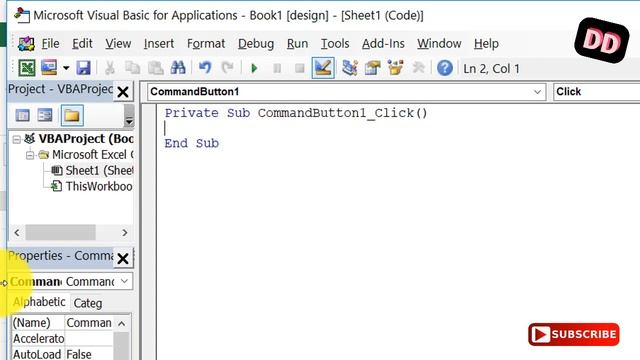Open Properties Window toolbar icon
This screenshot has width=640, height=360.
coord(372,68)
